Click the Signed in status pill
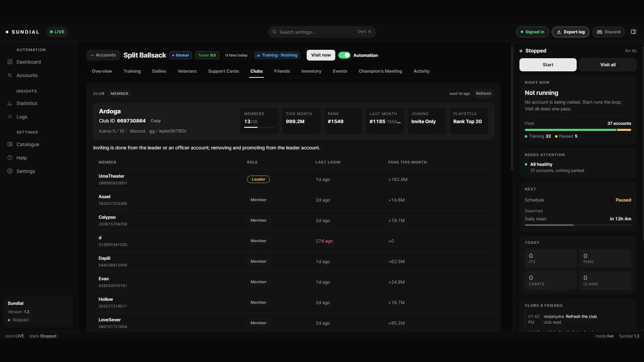This screenshot has width=644, height=362. click(532, 32)
